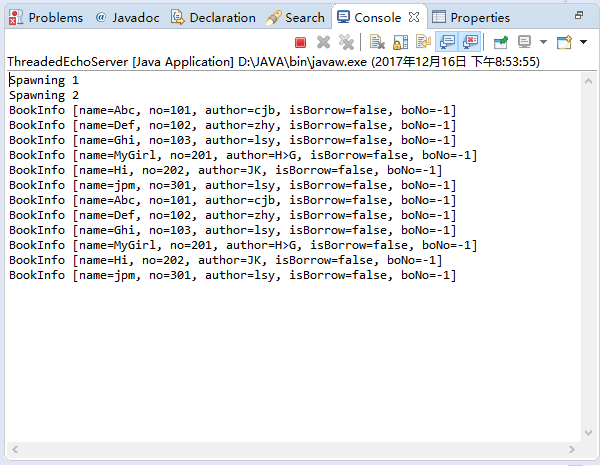Image resolution: width=600 pixels, height=466 pixels.
Task: Toggle Word Wrap in console toolbar
Action: tap(424, 42)
